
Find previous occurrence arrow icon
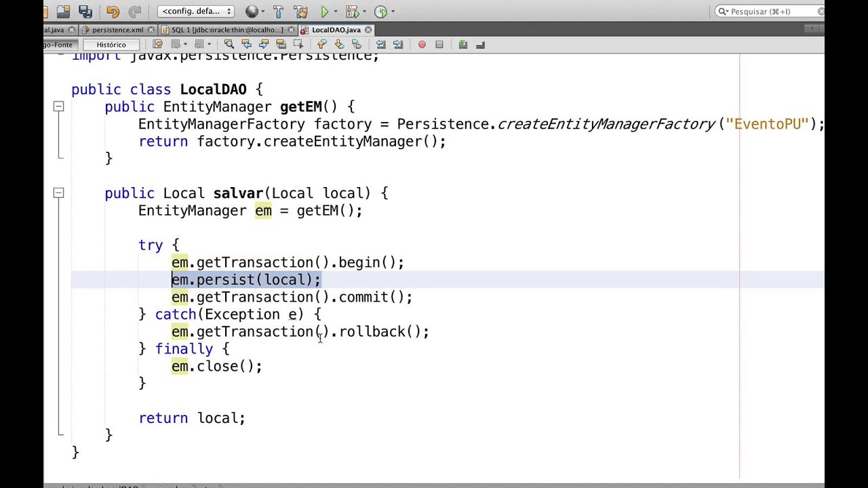[246, 45]
